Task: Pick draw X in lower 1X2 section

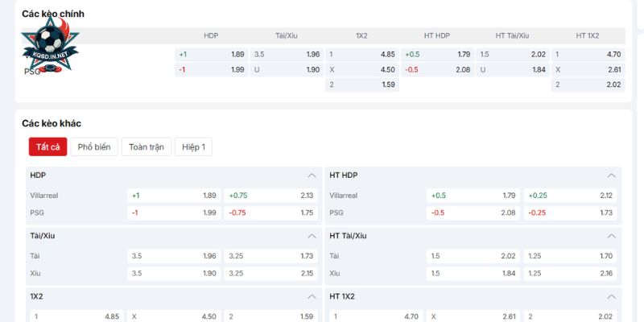Action: click(174, 316)
